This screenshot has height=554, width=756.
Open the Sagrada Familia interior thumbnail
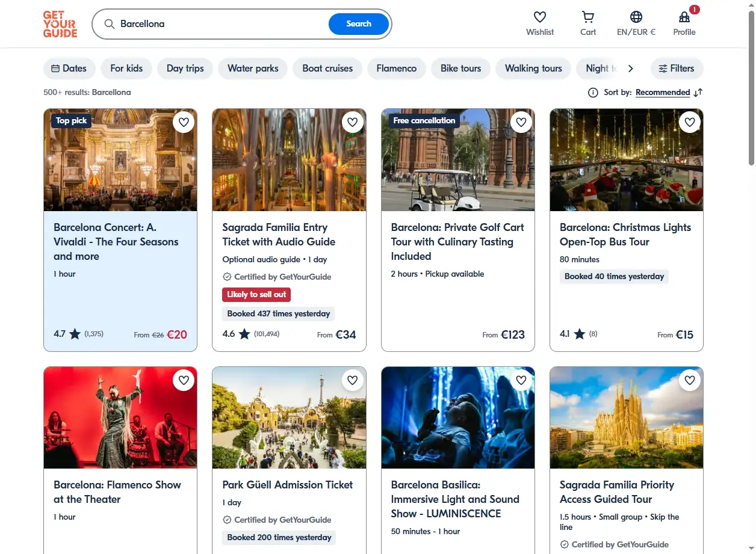[289, 160]
